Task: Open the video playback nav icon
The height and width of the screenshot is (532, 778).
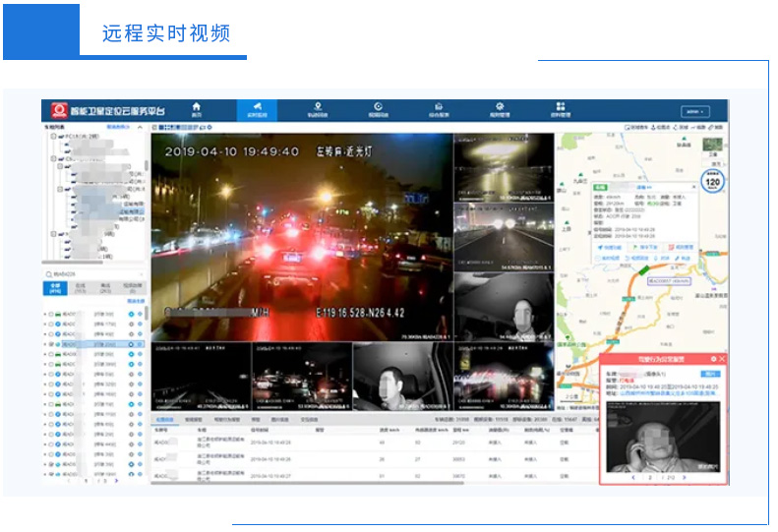Action: [x=378, y=108]
